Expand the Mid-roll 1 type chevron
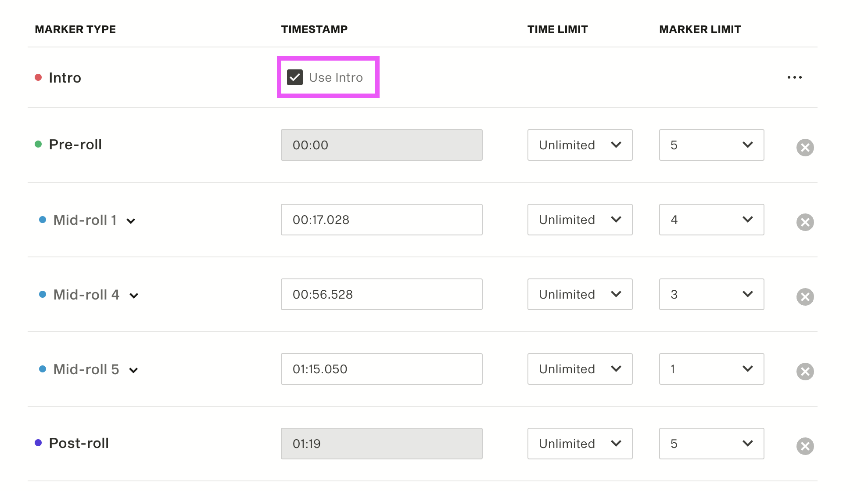 131,221
